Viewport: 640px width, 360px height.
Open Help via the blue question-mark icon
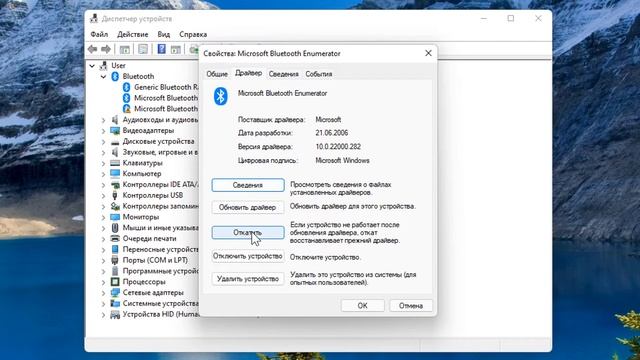click(162, 49)
